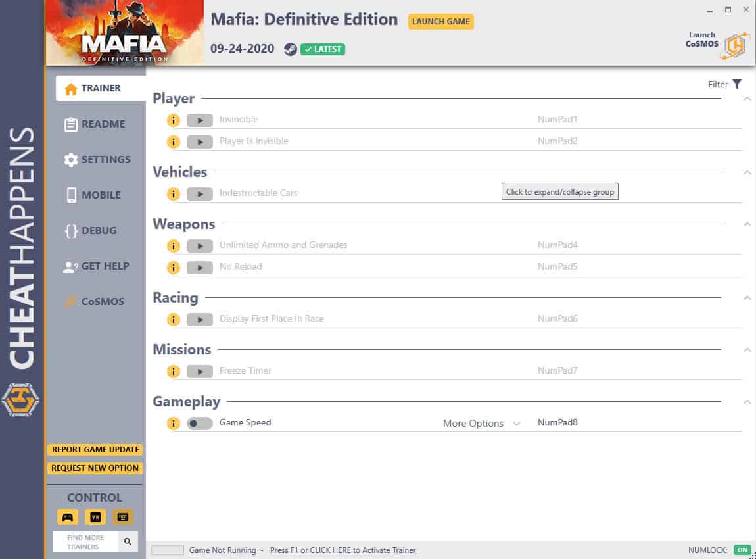Open info for Game Speed

(x=173, y=424)
